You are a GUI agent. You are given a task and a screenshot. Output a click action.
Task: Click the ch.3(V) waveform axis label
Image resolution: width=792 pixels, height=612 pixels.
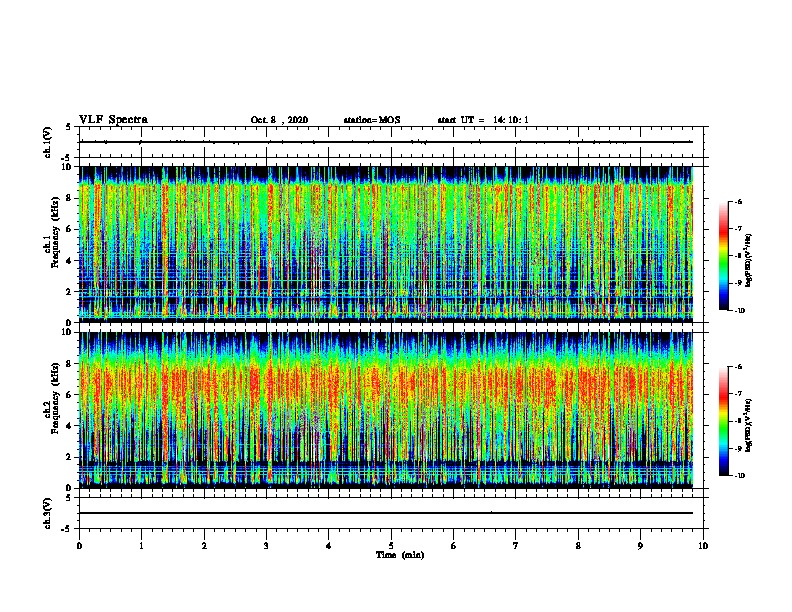48,513
